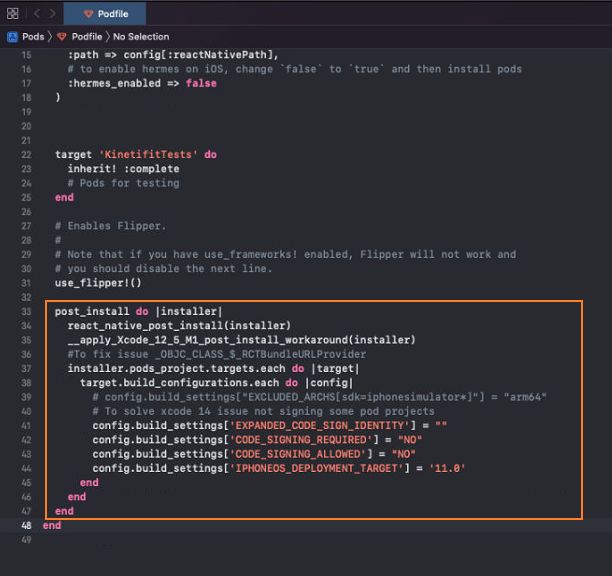Click the final 'end' on line 48
The width and height of the screenshot is (612, 576).
click(x=52, y=526)
